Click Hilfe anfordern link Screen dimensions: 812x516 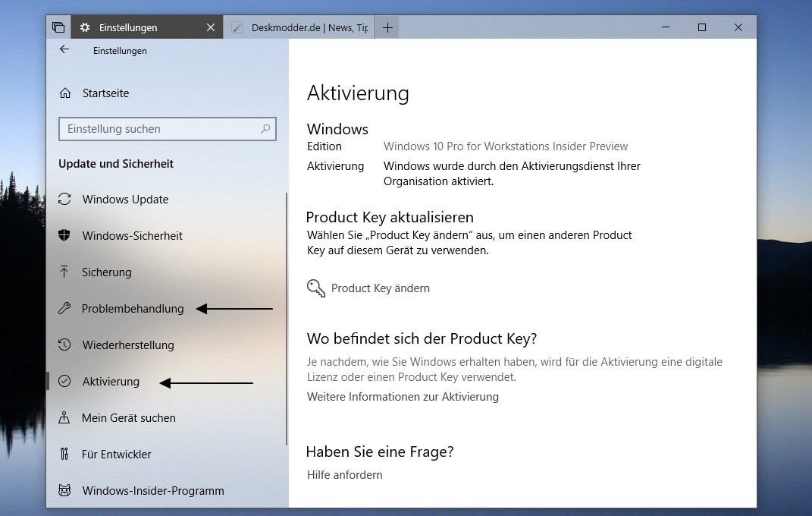point(345,475)
